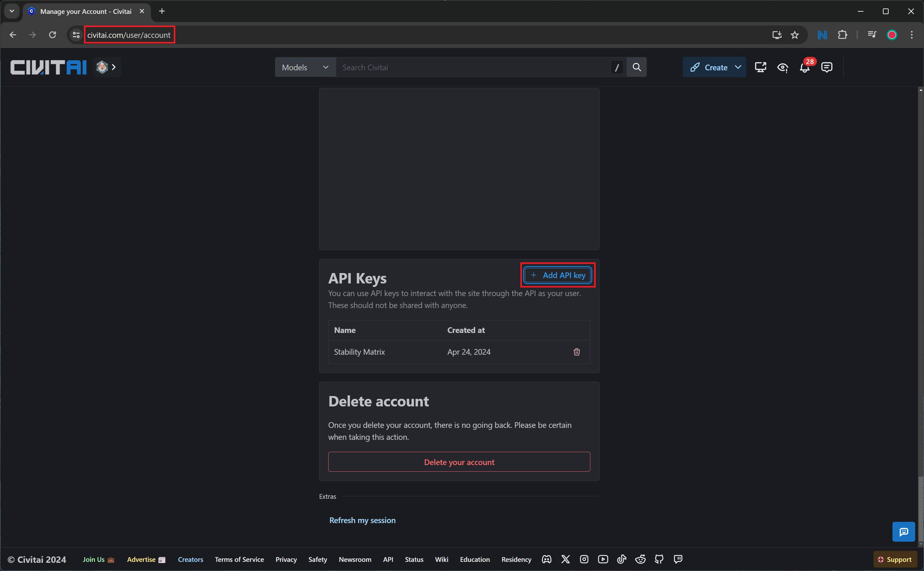Open the YouTube channel icon

(603, 559)
